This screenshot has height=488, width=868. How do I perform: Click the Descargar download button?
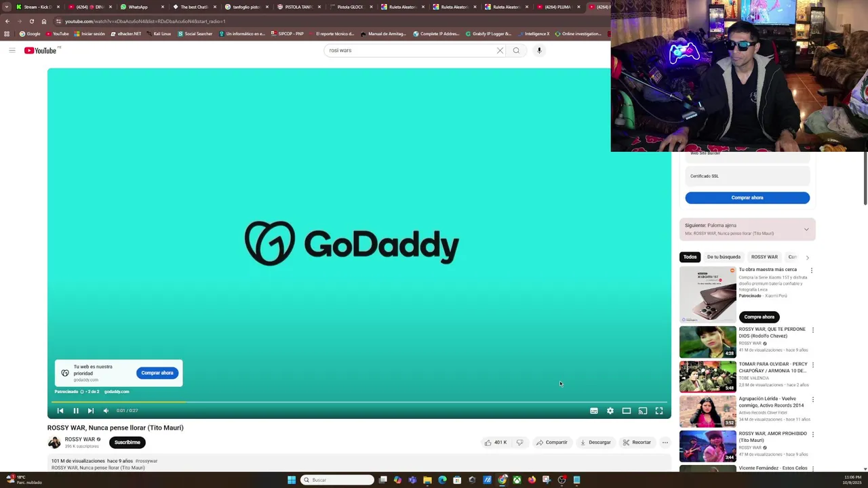click(595, 443)
